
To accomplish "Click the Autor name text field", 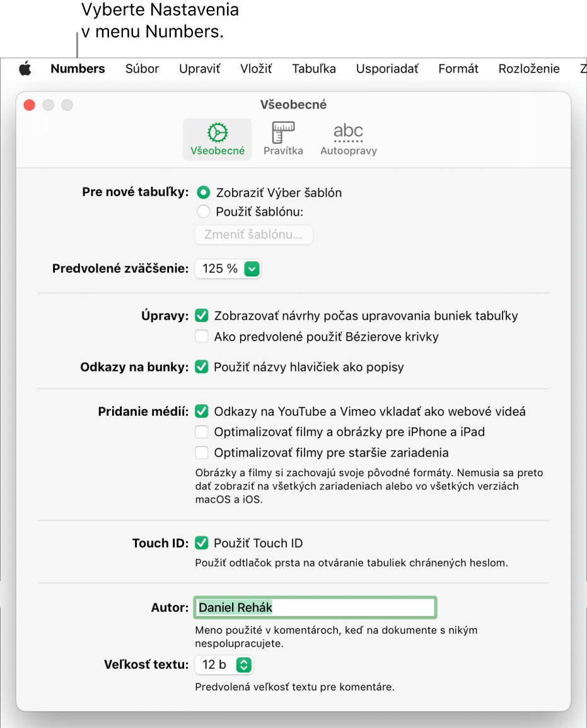I will click(x=315, y=608).
